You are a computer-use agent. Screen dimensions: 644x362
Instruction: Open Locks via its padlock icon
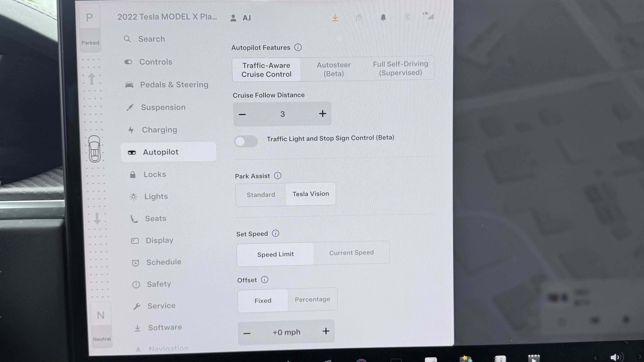(x=133, y=174)
